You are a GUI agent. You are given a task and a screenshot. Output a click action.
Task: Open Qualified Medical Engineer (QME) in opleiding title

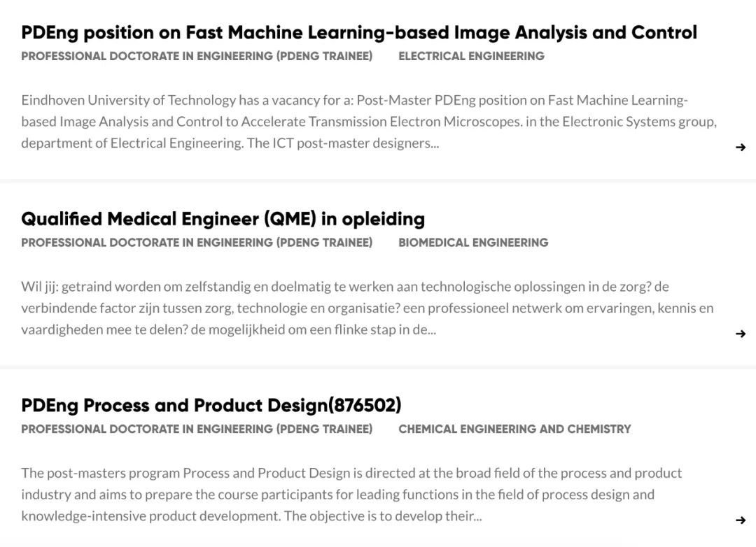[223, 219]
